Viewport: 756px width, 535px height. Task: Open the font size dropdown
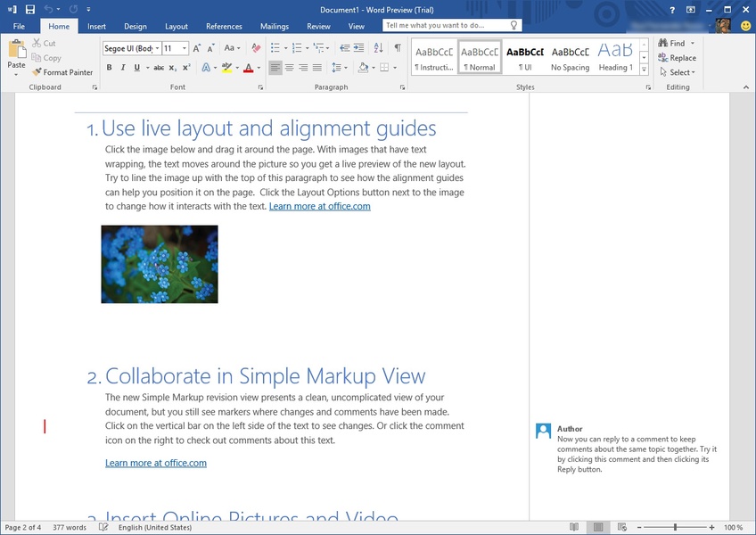(185, 48)
